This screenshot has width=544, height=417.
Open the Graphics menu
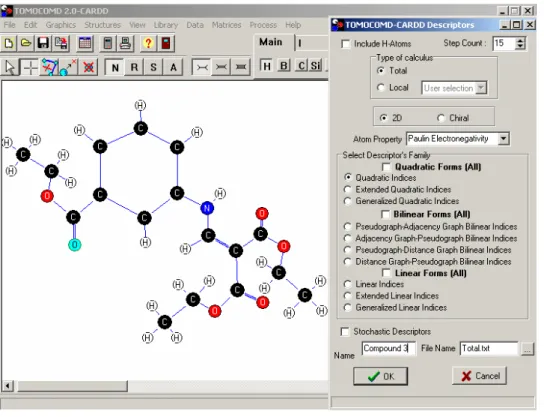pyautogui.click(x=61, y=25)
